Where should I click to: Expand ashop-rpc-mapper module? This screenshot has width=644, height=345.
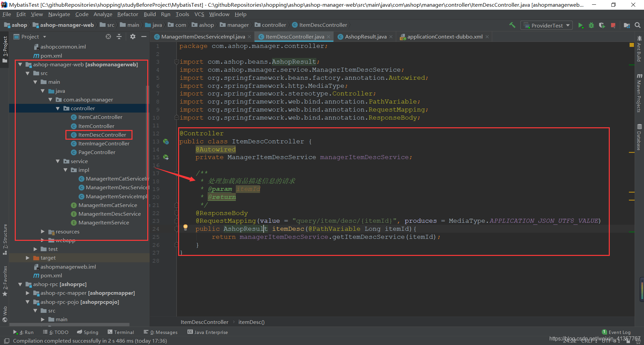(28, 293)
